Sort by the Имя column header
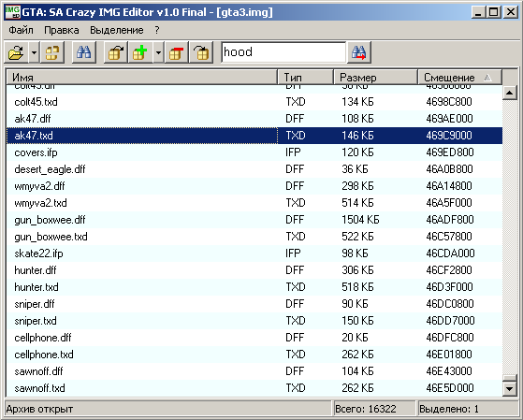 (142, 78)
